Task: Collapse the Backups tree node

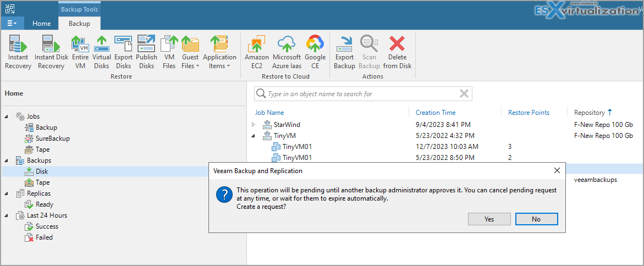Action: [x=6, y=160]
